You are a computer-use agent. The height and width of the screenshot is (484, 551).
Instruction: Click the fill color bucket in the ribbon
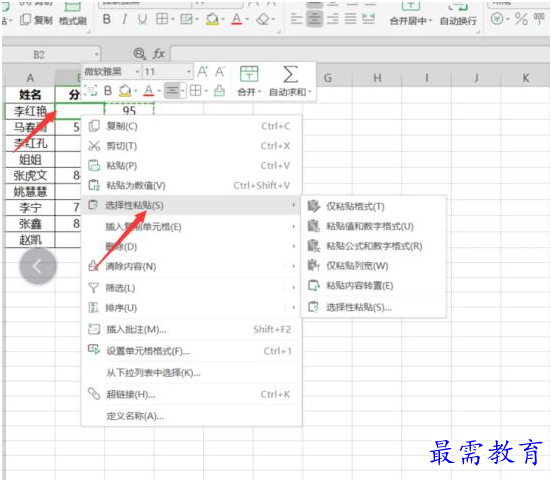click(x=212, y=19)
